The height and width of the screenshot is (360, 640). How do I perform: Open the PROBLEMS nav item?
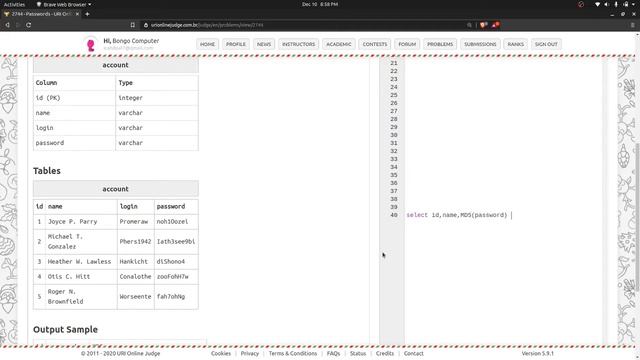[x=440, y=44]
